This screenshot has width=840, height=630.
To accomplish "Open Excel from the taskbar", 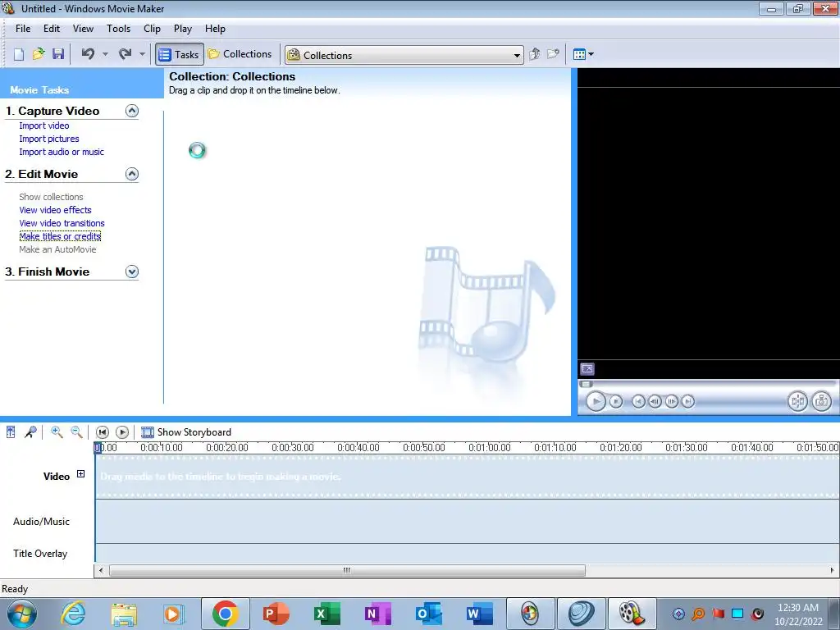I will 326,614.
